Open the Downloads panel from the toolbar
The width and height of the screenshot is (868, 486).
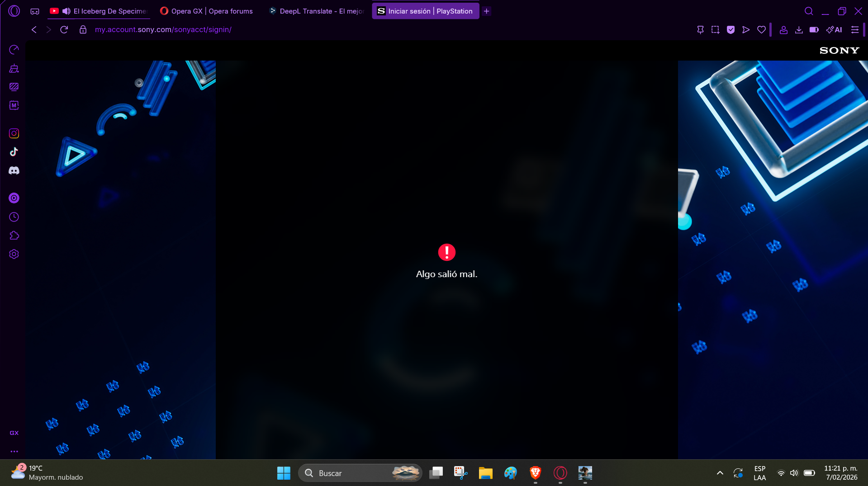point(799,29)
